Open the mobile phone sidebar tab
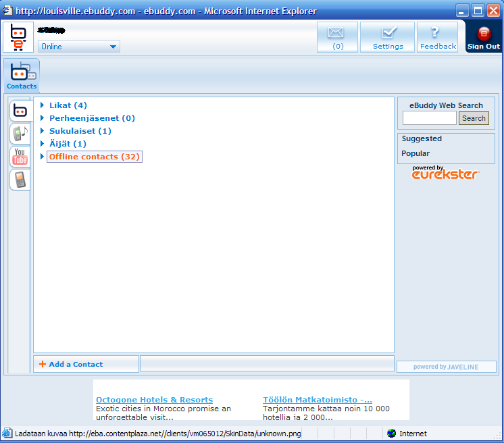This screenshot has height=443, width=504. 20,180
